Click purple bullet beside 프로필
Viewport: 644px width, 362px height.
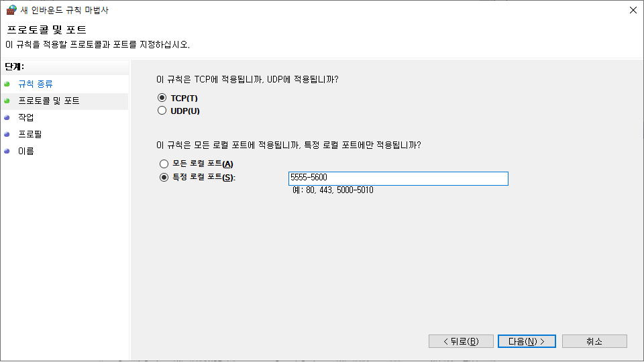pos(7,134)
